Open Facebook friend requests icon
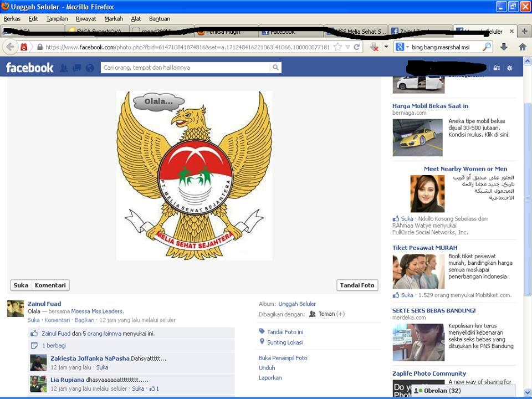This screenshot has height=399, width=532. 63,68
